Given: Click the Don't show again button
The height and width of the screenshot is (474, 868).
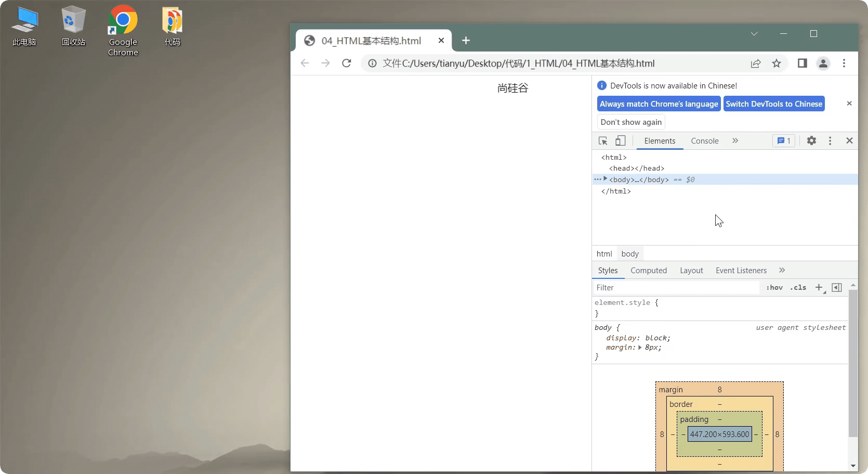Looking at the screenshot, I should tap(631, 122).
